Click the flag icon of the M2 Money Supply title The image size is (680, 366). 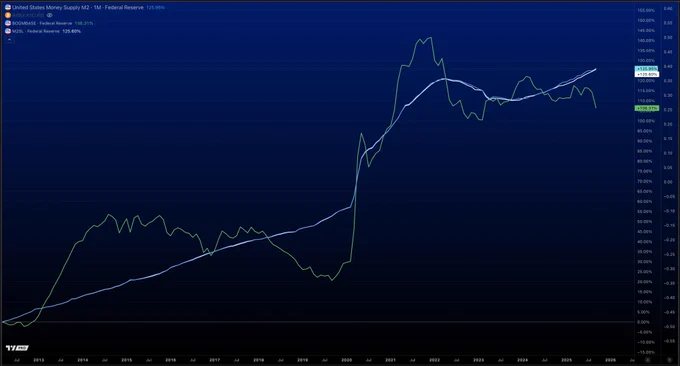[x=8, y=7]
